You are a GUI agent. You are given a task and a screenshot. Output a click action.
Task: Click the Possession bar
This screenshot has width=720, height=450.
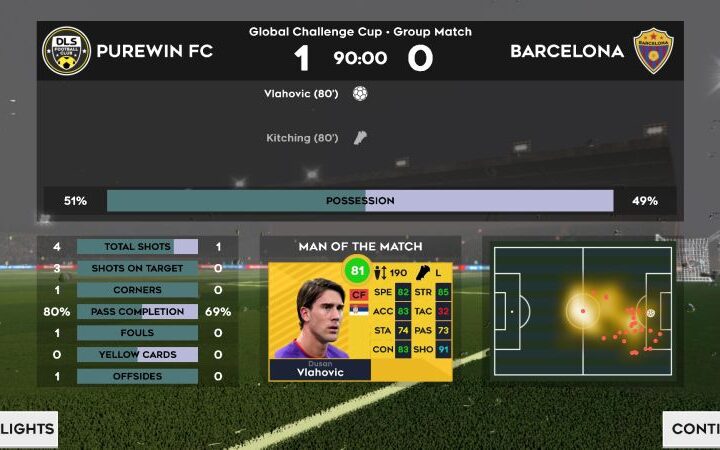coord(360,201)
